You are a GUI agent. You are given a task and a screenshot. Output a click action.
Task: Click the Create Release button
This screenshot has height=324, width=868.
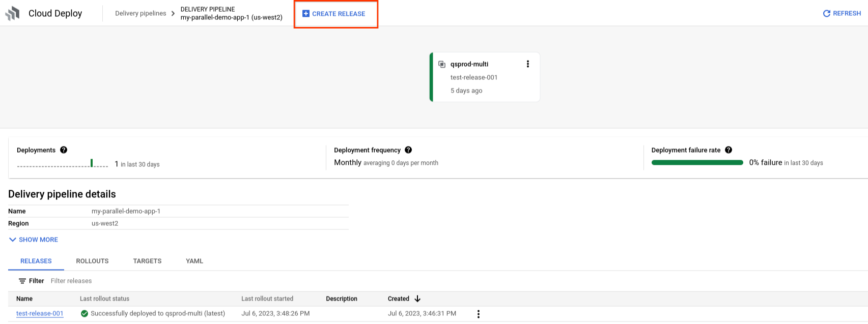click(x=334, y=14)
